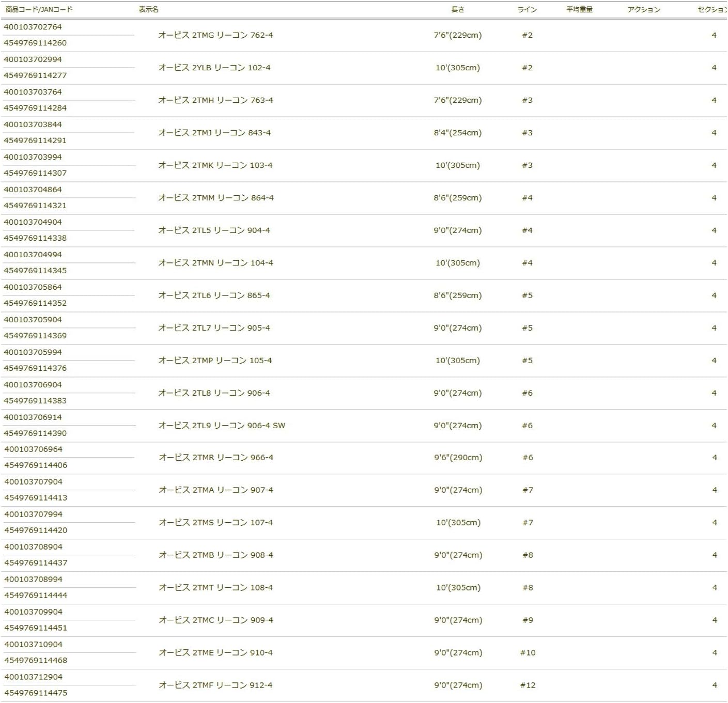Click オービス 2TME リーコン 910-4
The width and height of the screenshot is (728, 703).
pos(215,653)
